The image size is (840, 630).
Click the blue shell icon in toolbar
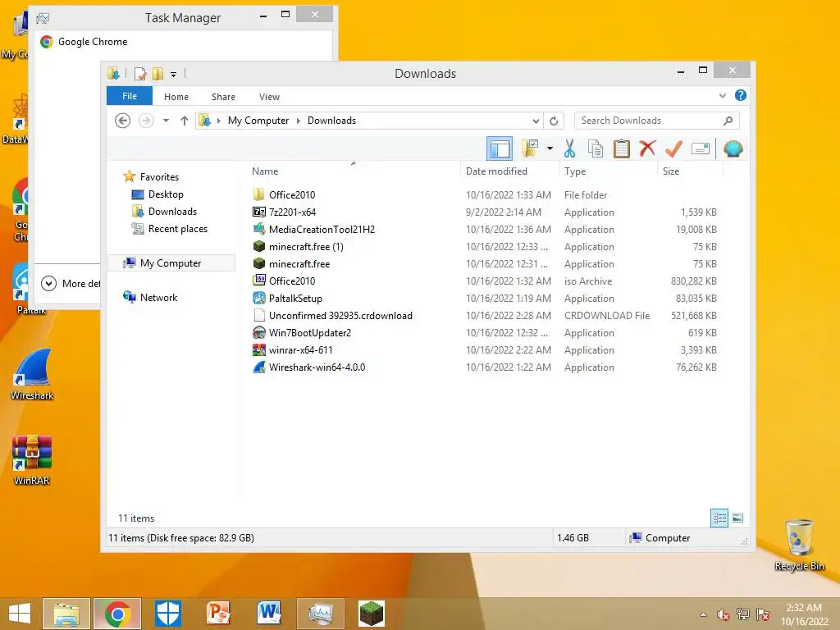pos(733,148)
